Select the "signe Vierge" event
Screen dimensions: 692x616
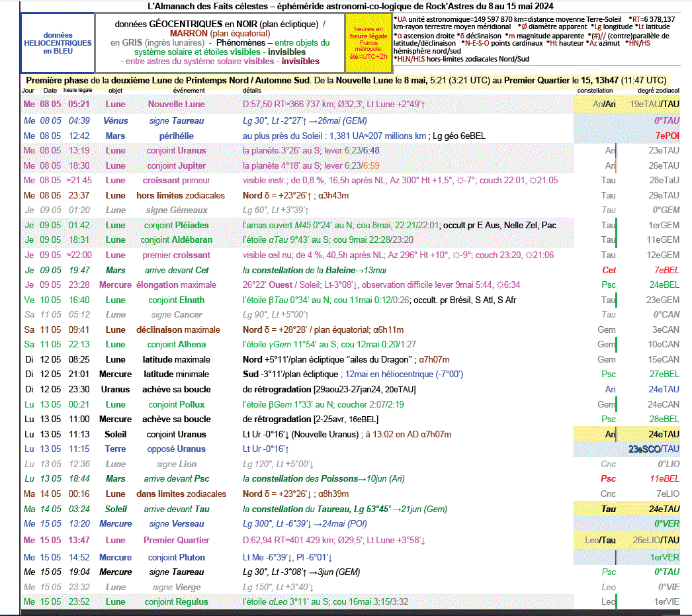177,588
